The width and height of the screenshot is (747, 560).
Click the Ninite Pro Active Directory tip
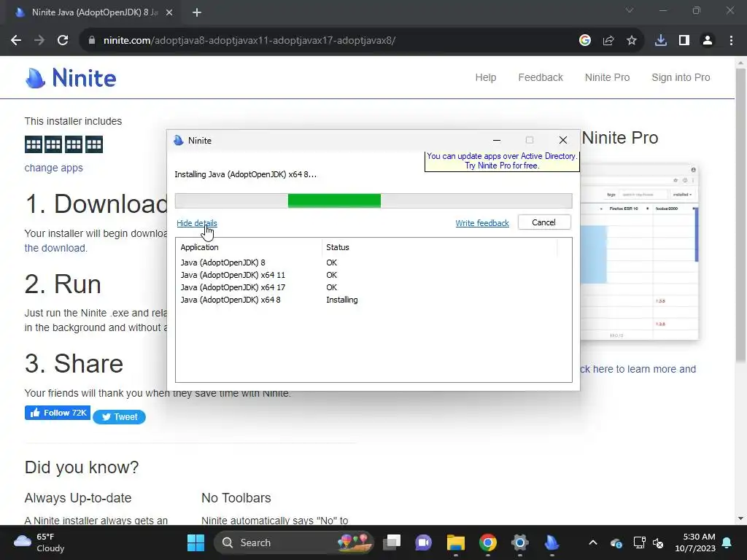[502, 161]
